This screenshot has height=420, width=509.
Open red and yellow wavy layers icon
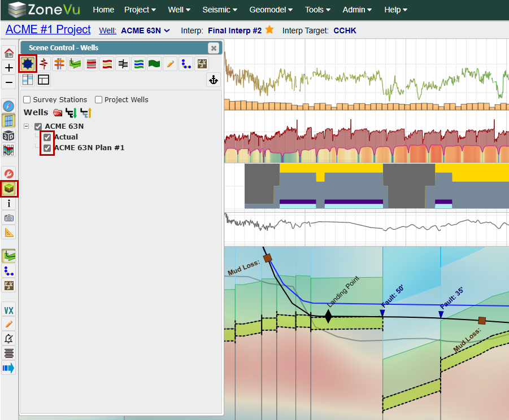coord(107,64)
